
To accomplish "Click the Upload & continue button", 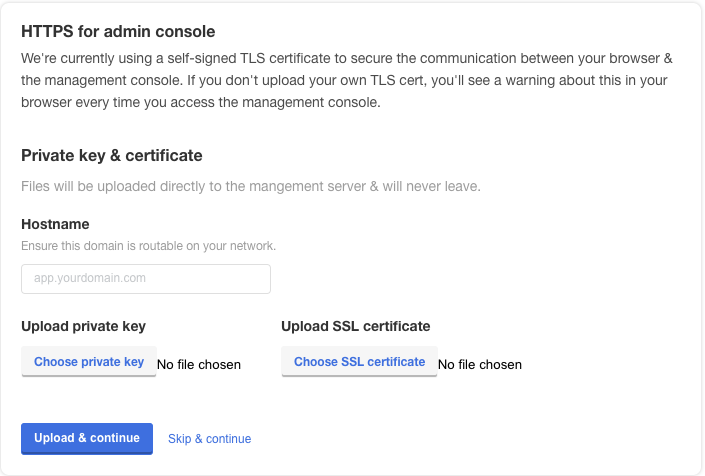I will pos(87,438).
